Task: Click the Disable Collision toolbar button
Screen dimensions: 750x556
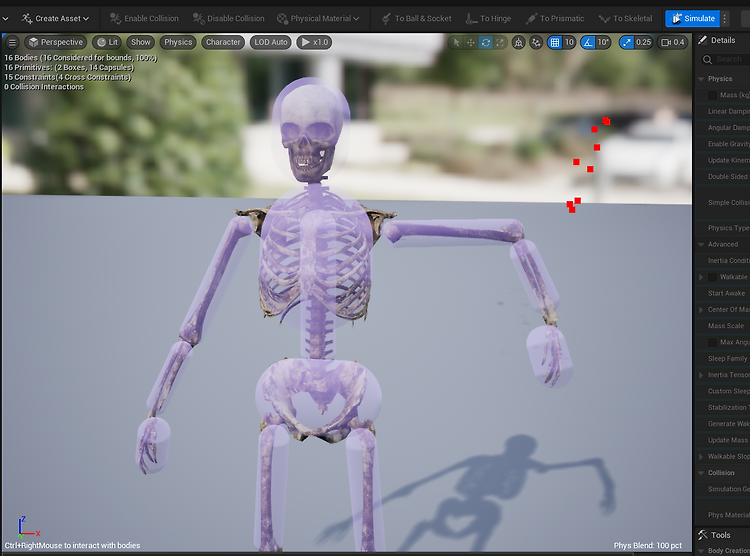Action: tap(228, 19)
